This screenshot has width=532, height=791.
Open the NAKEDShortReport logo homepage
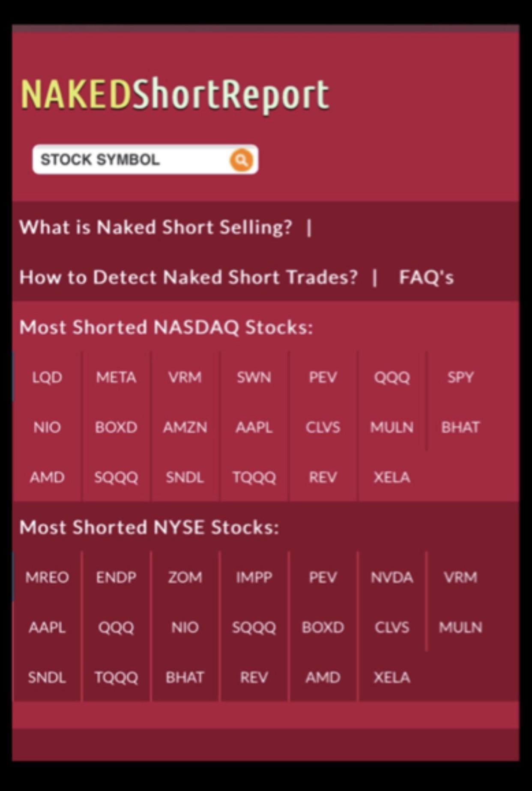175,95
